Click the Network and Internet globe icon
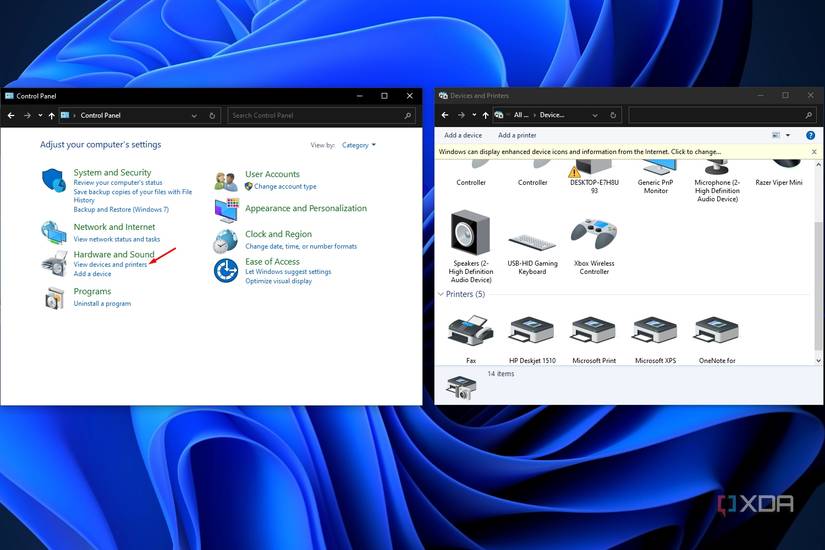Screen dimensions: 825x550 (54, 233)
